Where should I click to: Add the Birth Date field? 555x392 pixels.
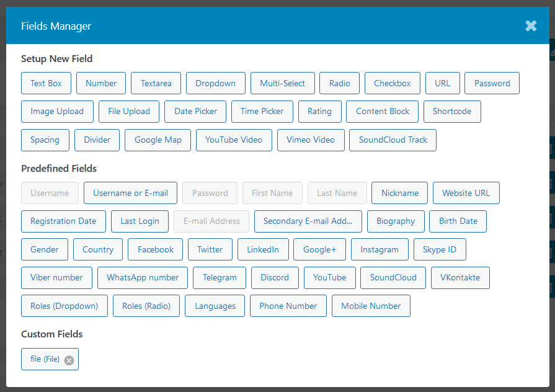coord(458,221)
